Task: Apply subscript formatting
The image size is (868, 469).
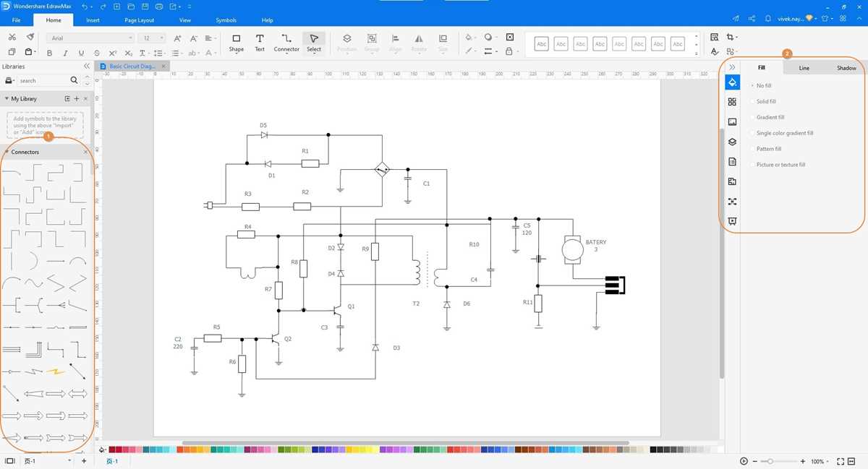Action: click(128, 53)
